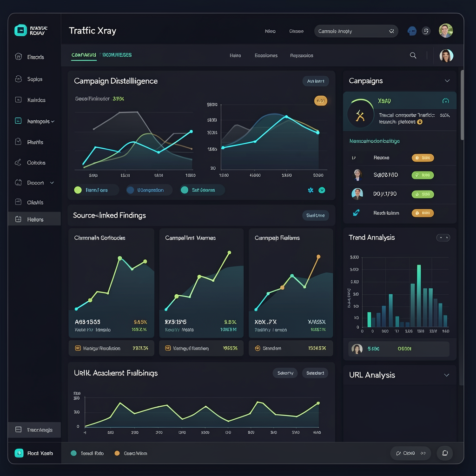Viewport: 476px width, 476px height.
Task: Click the chat icon at bottom right
Action: click(x=445, y=453)
